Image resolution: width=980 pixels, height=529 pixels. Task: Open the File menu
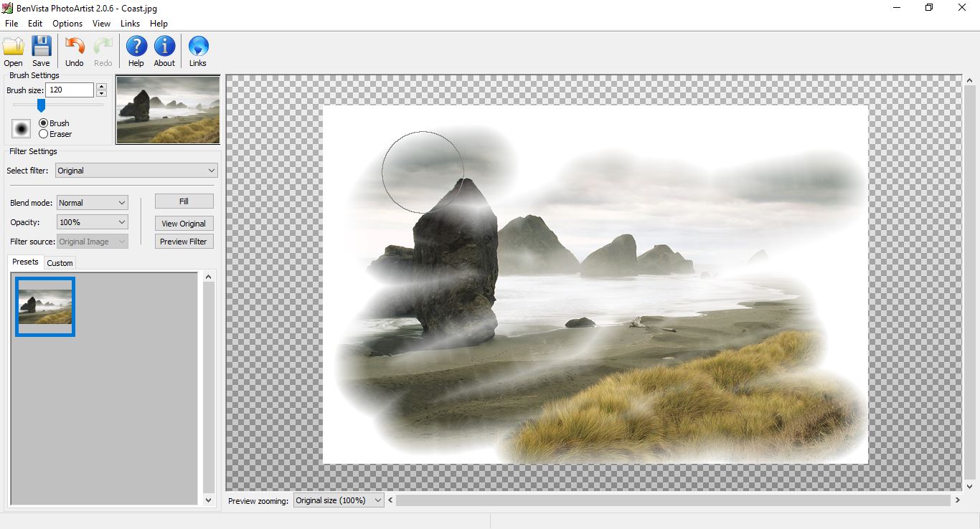click(11, 24)
